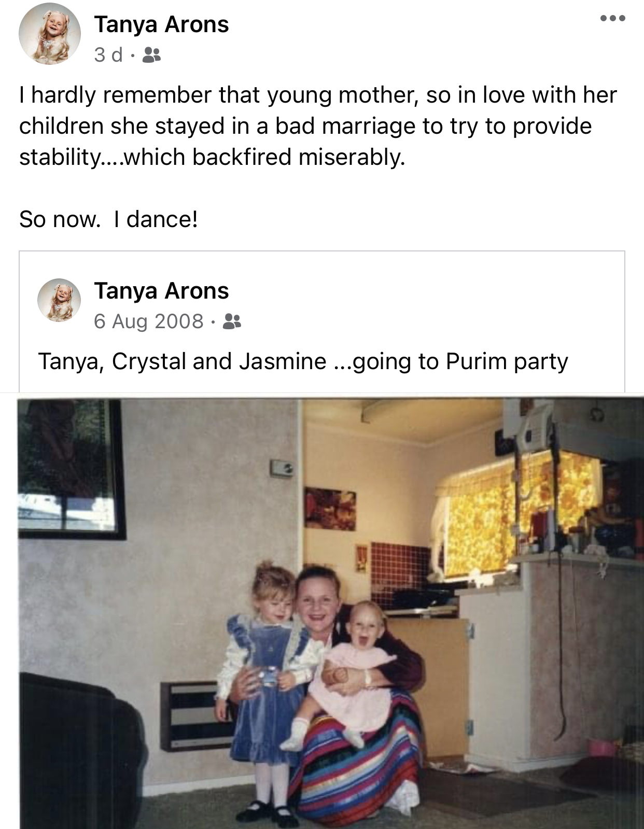Tap the shared post card's blank area beside the date
644x829 pixels.
pyautogui.click(x=430, y=321)
